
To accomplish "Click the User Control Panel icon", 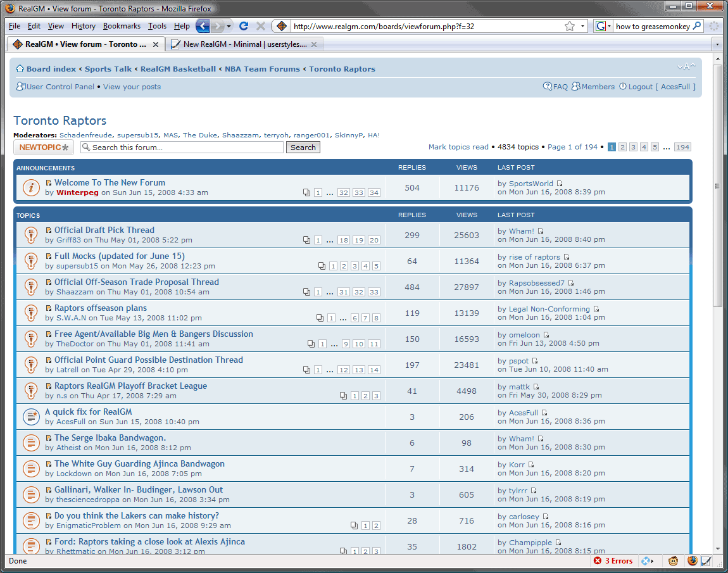I will [21, 86].
